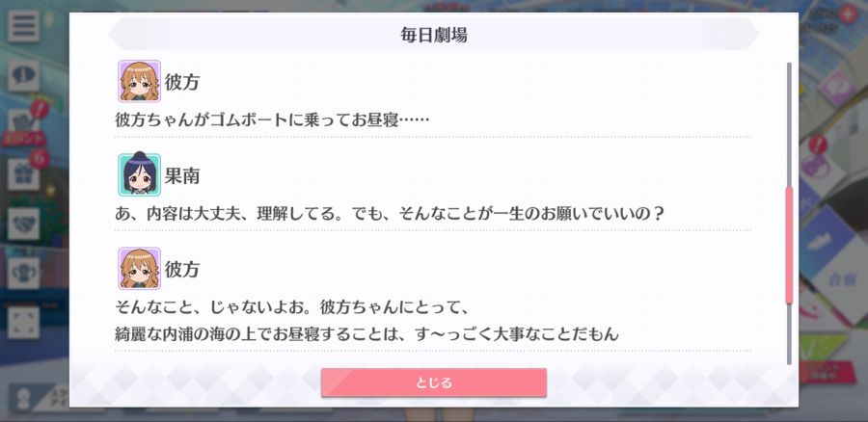Tap first 彼方 avatar thumbnail
Screen dimensions: 868x422
[140, 81]
